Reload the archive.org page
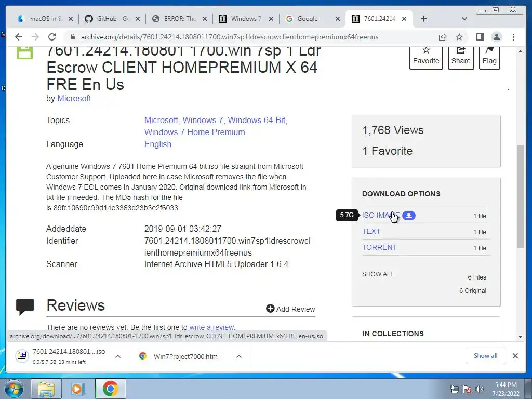532x399 pixels. [51, 37]
